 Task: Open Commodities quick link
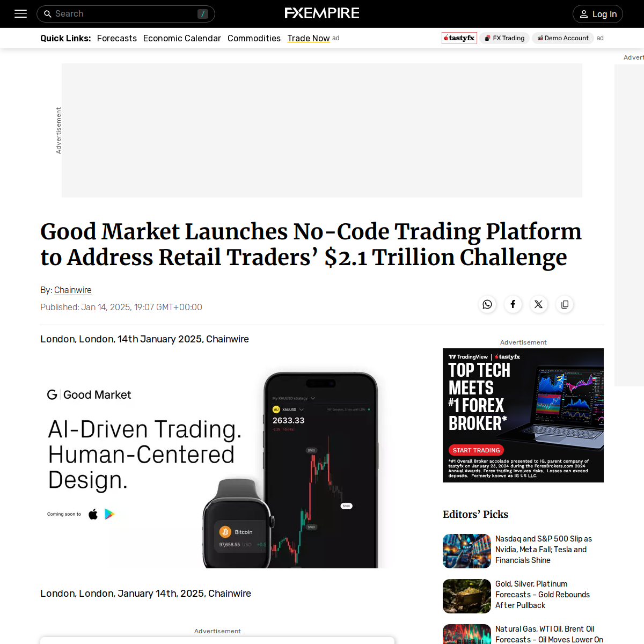(x=254, y=38)
